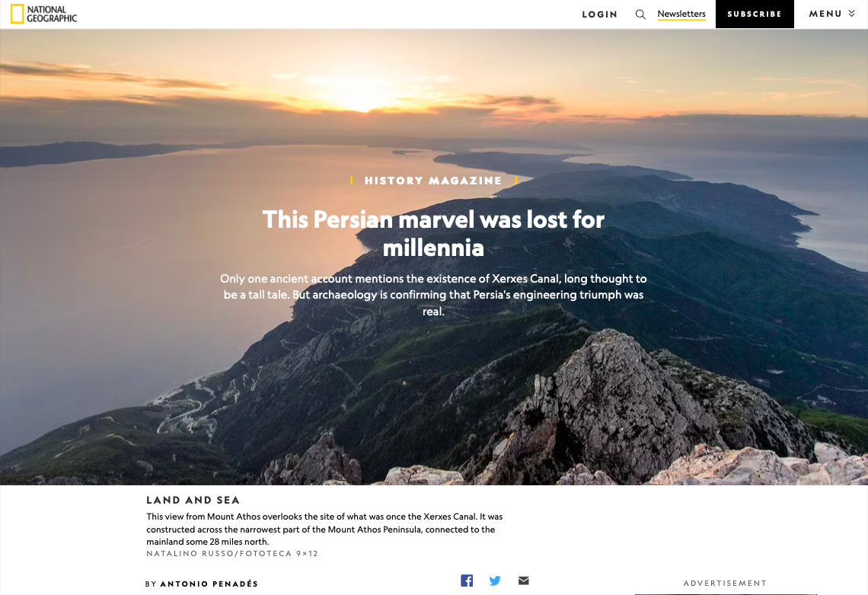
Task: Click the LOGIN link
Action: click(599, 14)
